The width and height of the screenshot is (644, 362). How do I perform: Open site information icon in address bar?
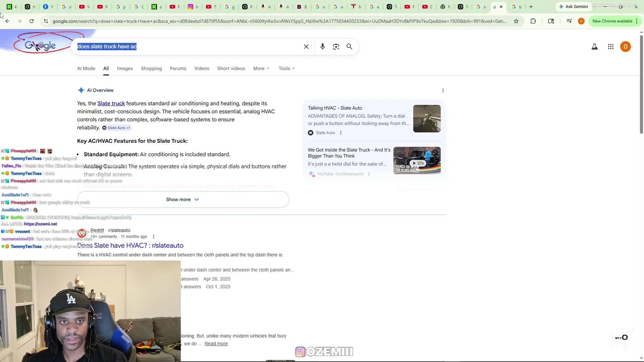point(46,21)
